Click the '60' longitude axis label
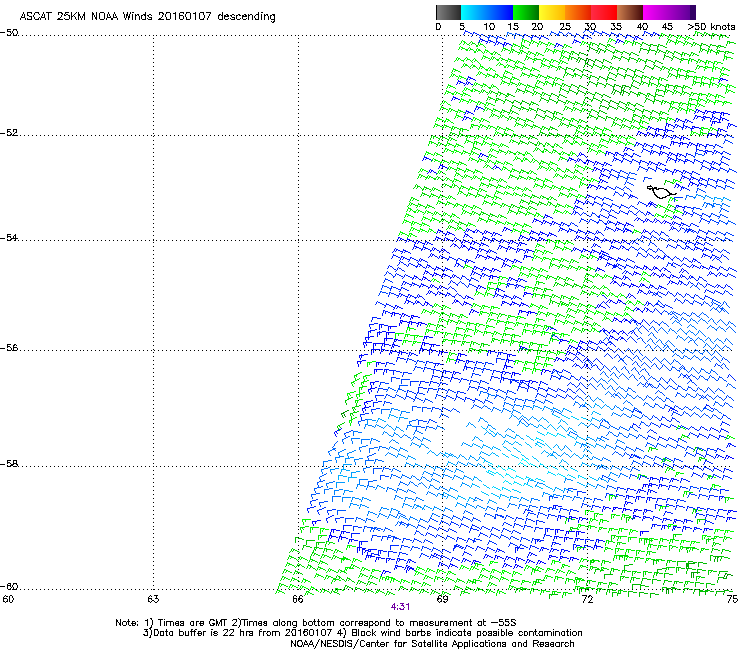This screenshot has width=740, height=650. [8, 599]
